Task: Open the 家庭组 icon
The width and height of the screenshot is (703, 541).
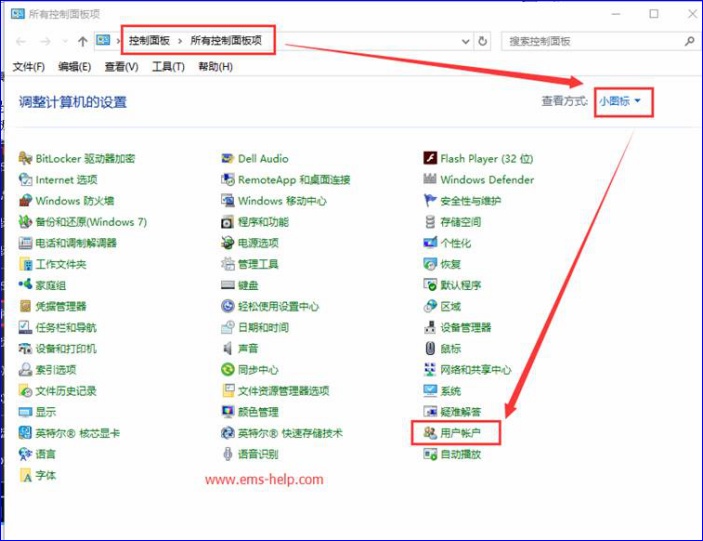Action: [25, 285]
